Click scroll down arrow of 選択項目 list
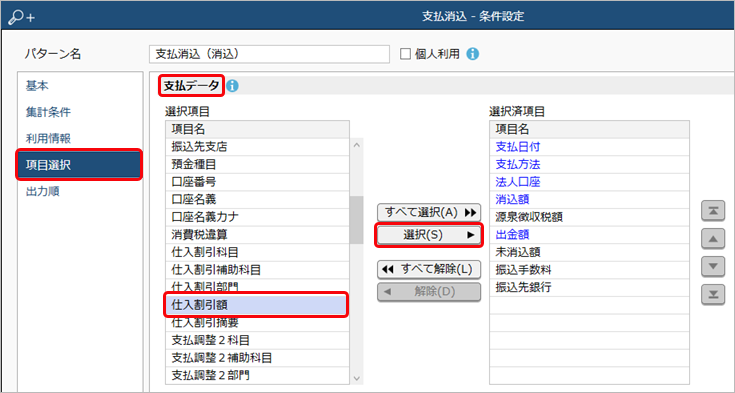This screenshot has width=735, height=393. point(357,378)
